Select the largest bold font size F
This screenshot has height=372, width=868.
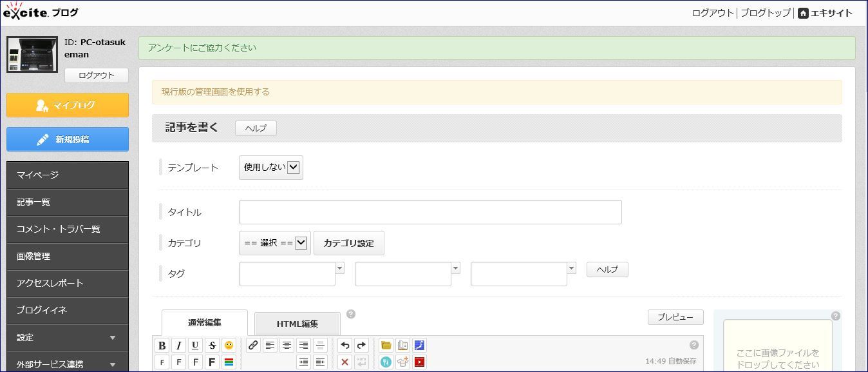(x=212, y=362)
